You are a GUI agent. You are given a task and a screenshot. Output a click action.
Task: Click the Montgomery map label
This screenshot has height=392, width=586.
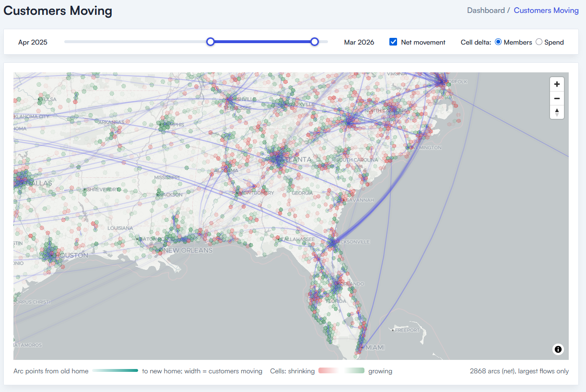(x=258, y=193)
